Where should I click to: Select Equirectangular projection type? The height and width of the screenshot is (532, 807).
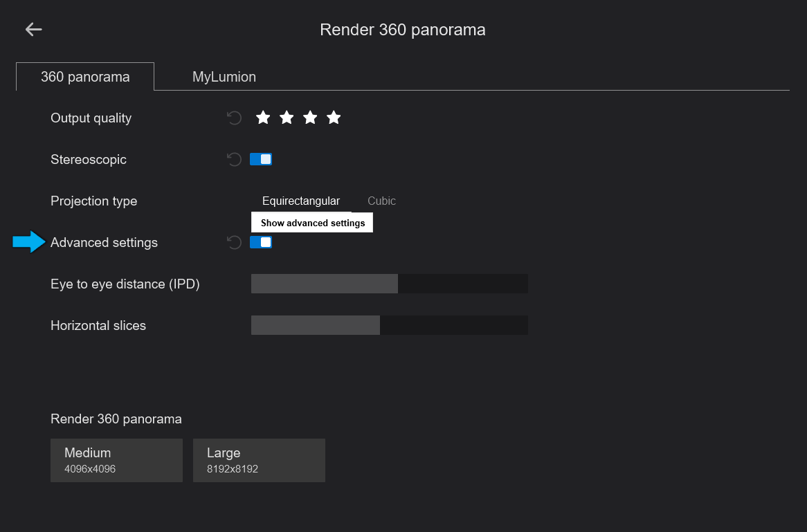[301, 201]
